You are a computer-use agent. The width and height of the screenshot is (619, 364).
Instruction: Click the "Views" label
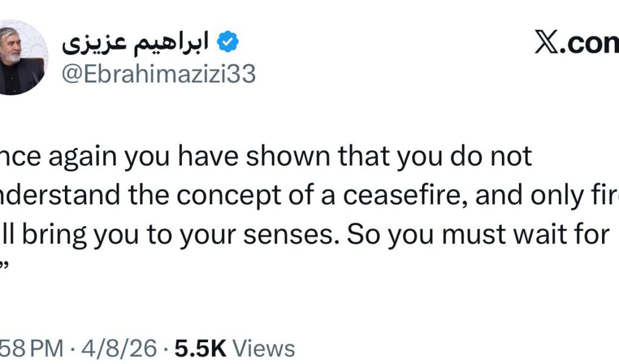pos(264,348)
